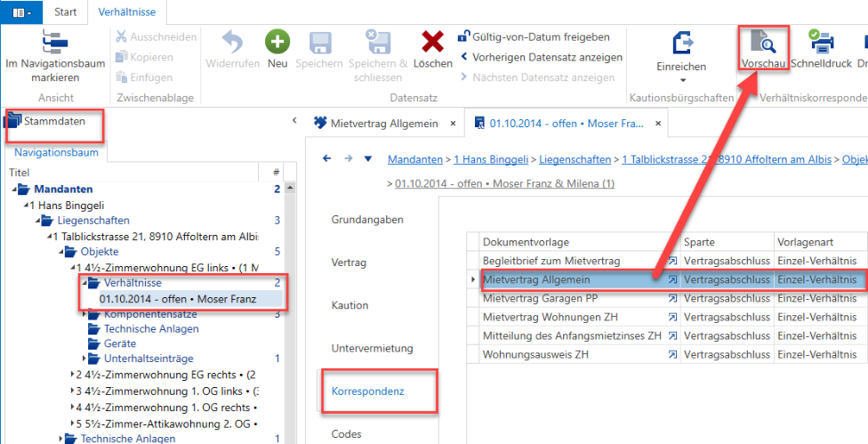Click the Einfügen clipboard icon
This screenshot has width=868, height=444.
121,77
